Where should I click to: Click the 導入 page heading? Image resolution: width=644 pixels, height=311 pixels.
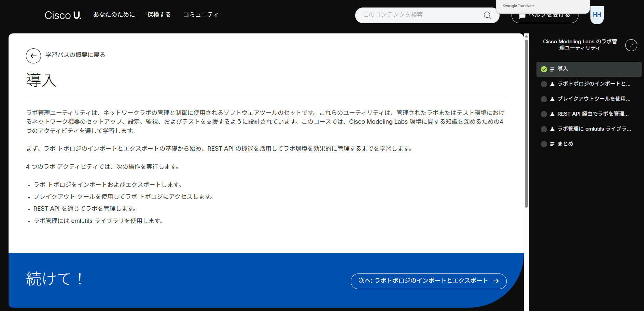pyautogui.click(x=41, y=80)
